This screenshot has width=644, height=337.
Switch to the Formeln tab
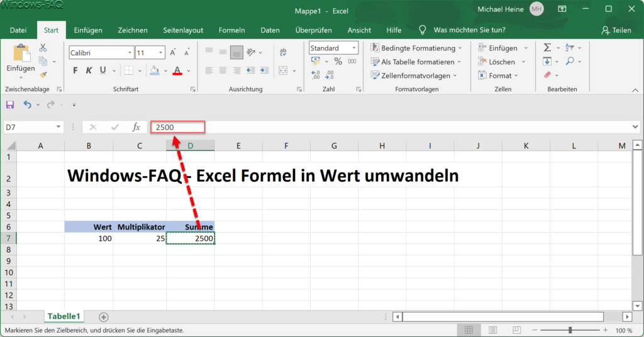click(x=231, y=30)
